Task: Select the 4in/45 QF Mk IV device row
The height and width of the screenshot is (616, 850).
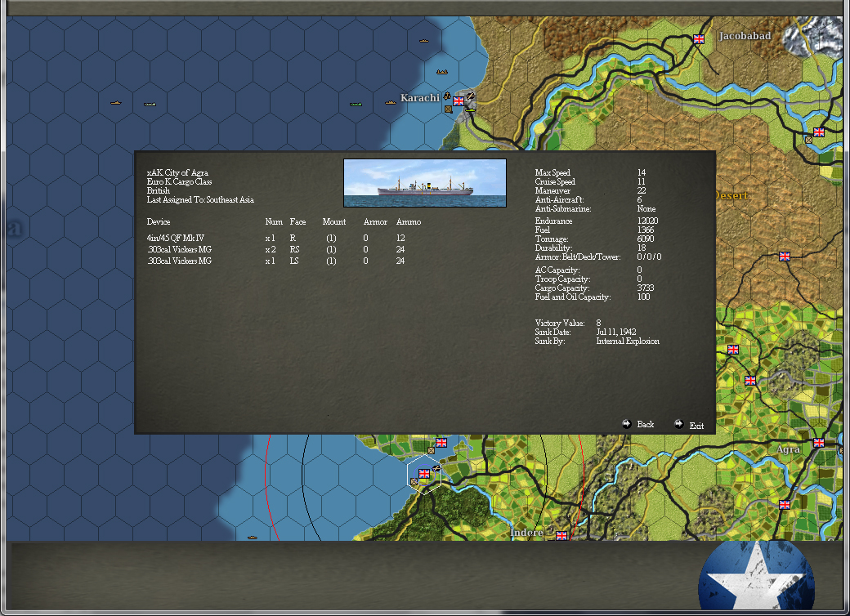Action: (x=276, y=238)
